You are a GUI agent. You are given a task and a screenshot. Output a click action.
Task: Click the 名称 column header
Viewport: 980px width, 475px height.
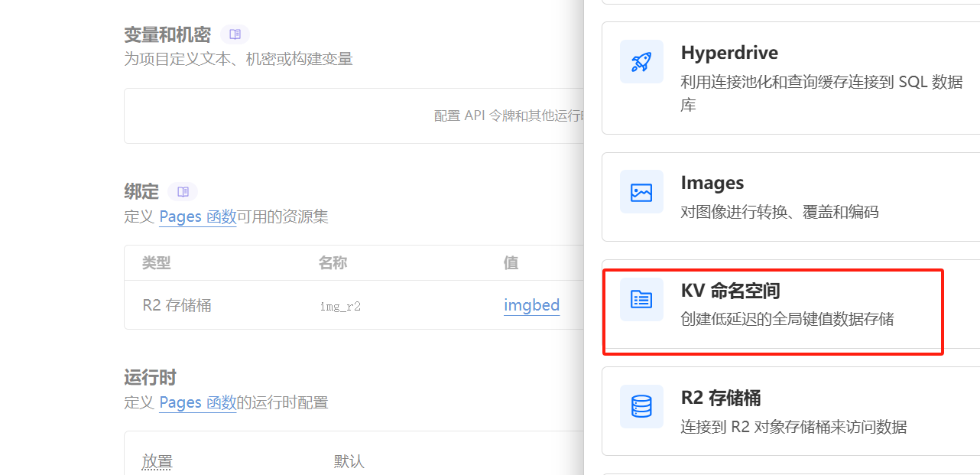pyautogui.click(x=333, y=263)
